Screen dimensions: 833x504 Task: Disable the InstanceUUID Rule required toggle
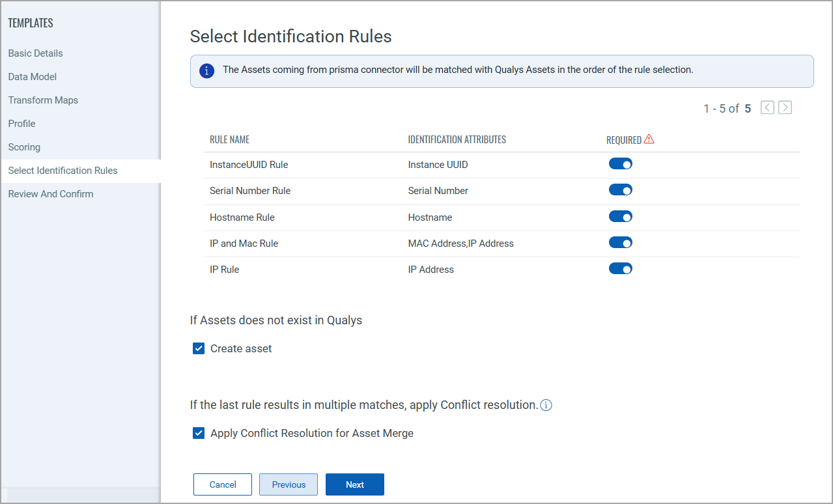pyautogui.click(x=620, y=163)
